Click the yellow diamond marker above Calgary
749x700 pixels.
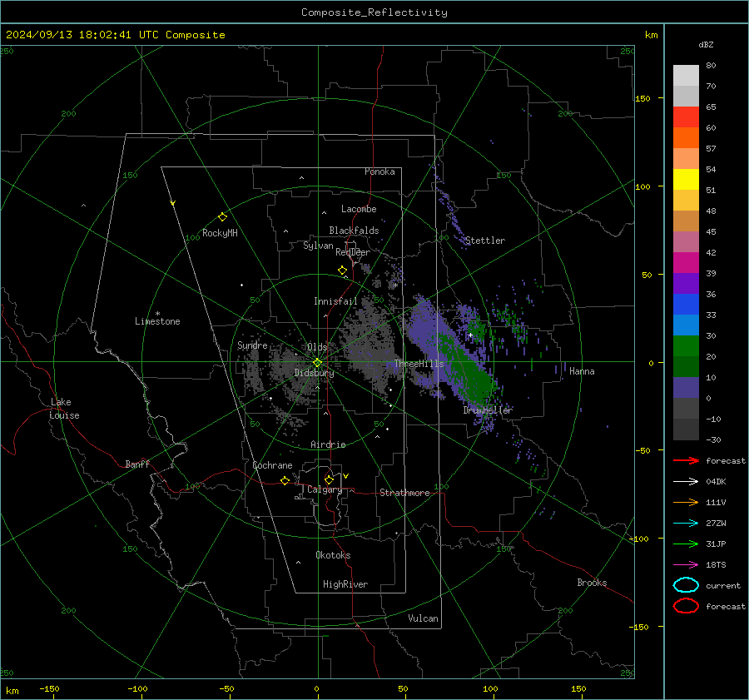[329, 479]
